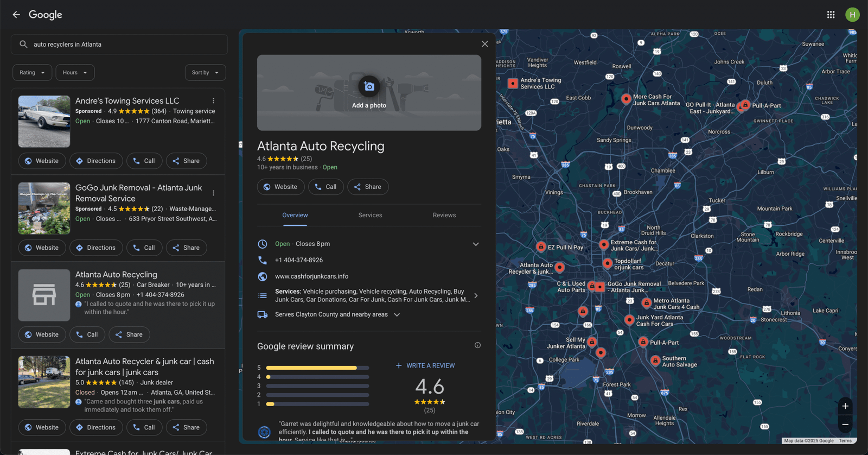Call Andre's Towing Services LLC
This screenshot has height=455, width=868.
[144, 161]
